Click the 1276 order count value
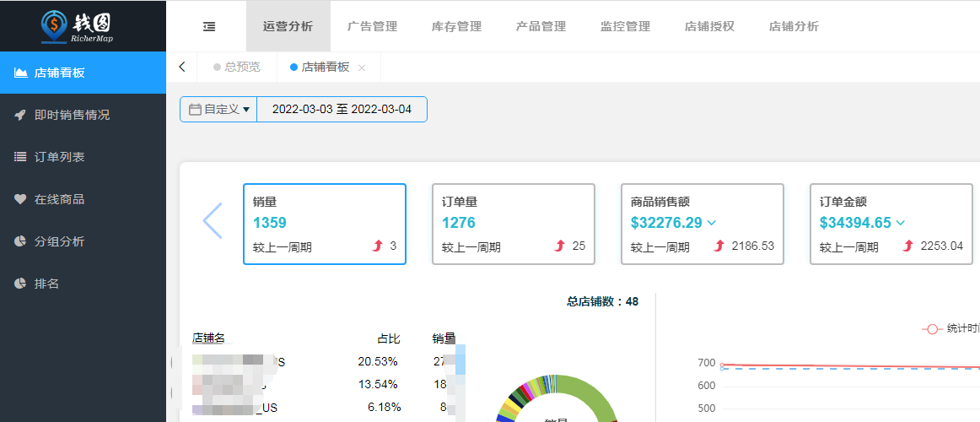Viewport: 980px width, 422px height. [x=459, y=223]
